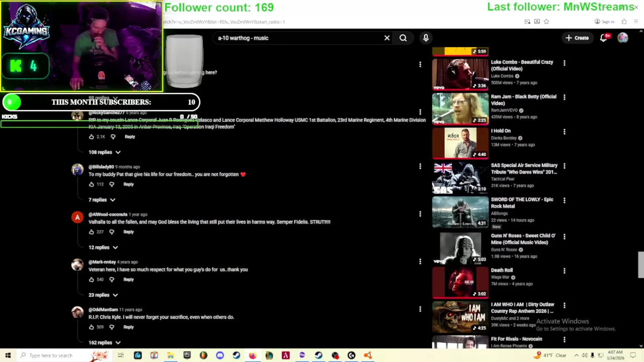The image size is (644, 362).
Task: Open more options for Black Betty video
Action: [x=564, y=97]
